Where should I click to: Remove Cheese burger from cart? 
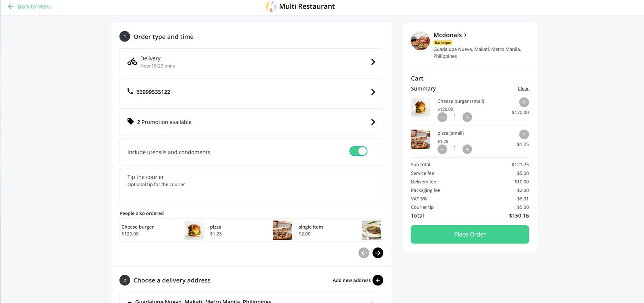click(524, 102)
